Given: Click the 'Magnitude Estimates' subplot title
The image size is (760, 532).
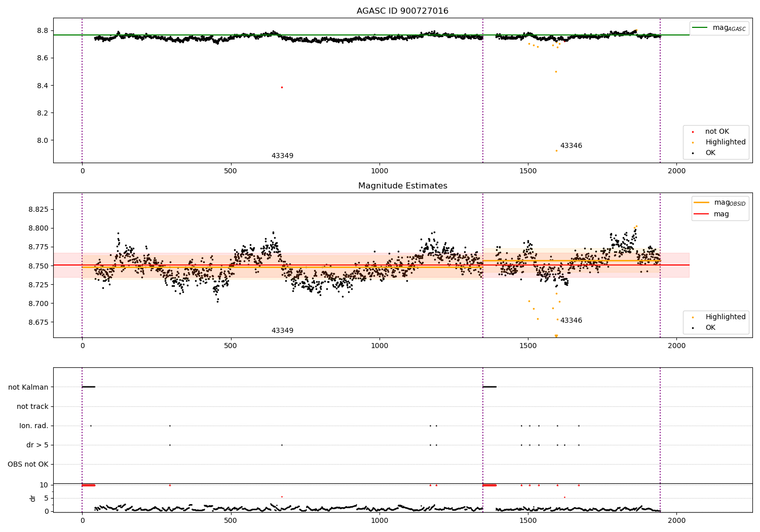Looking at the screenshot, I should [402, 186].
